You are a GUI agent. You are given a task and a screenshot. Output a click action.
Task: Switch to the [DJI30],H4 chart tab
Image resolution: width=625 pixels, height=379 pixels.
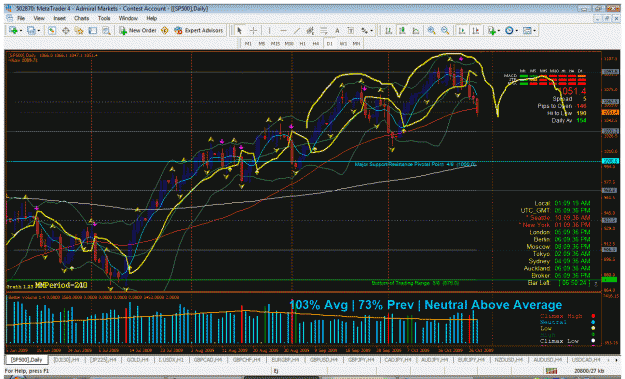pos(67,360)
